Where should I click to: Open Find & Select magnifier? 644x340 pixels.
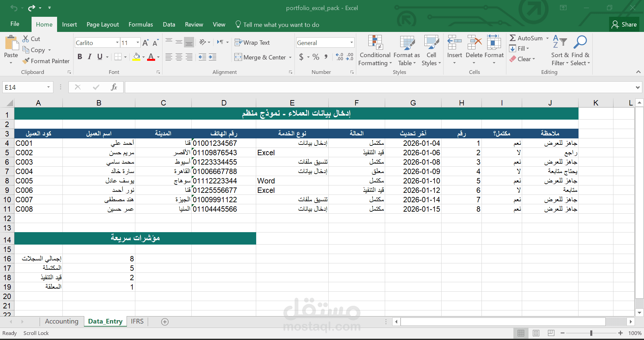tap(580, 42)
